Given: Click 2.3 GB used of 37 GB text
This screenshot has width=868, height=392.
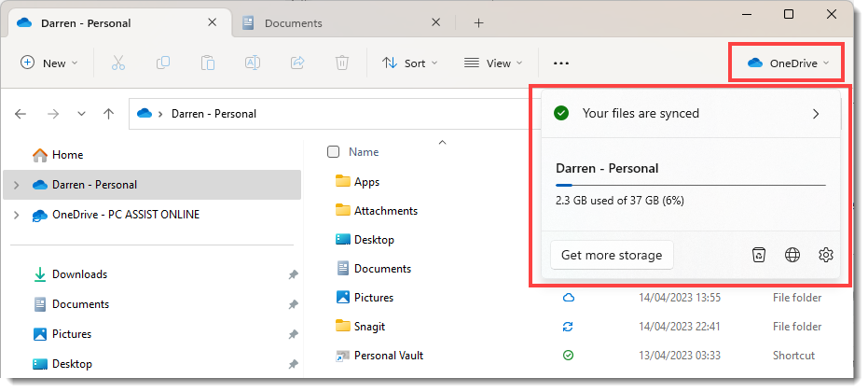Looking at the screenshot, I should point(619,201).
